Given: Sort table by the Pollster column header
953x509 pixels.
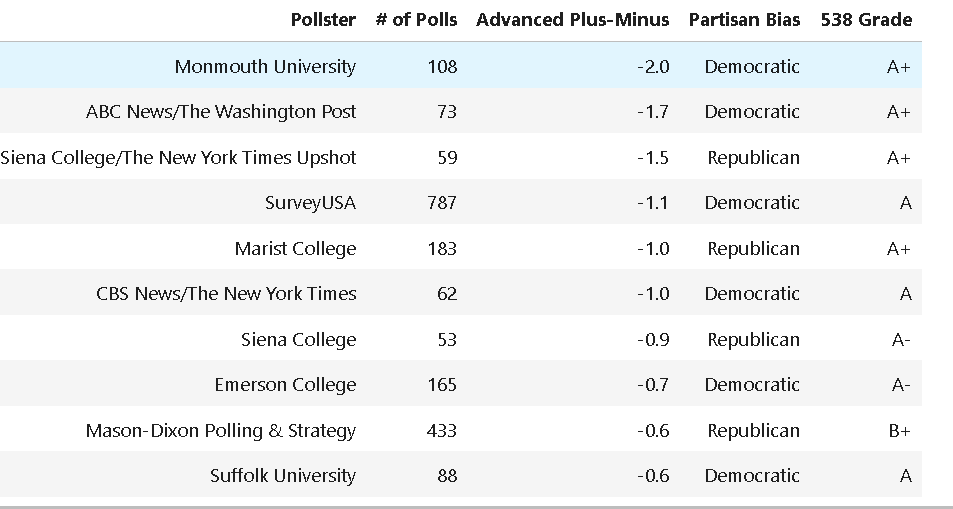Looking at the screenshot, I should [323, 20].
